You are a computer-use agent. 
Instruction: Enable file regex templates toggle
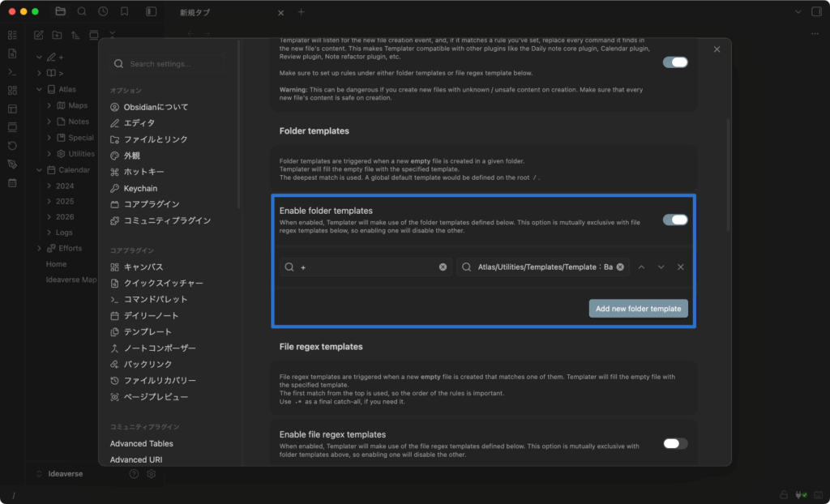(x=674, y=443)
